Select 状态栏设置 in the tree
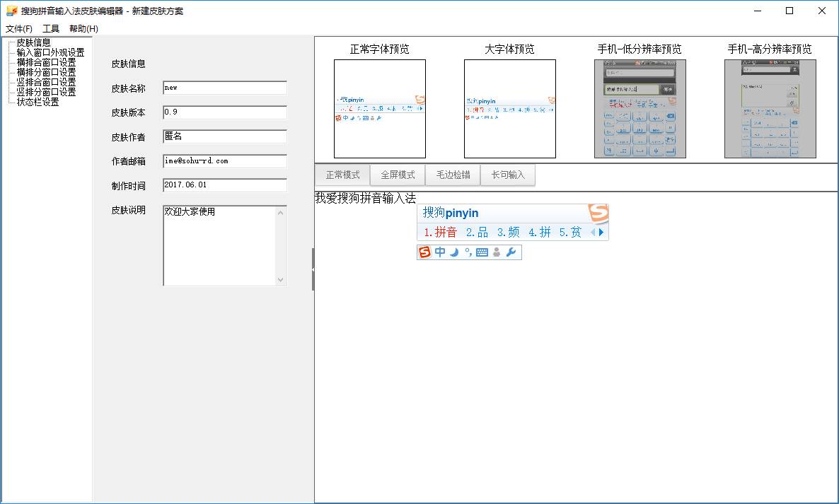The width and height of the screenshot is (839, 504). [38, 102]
